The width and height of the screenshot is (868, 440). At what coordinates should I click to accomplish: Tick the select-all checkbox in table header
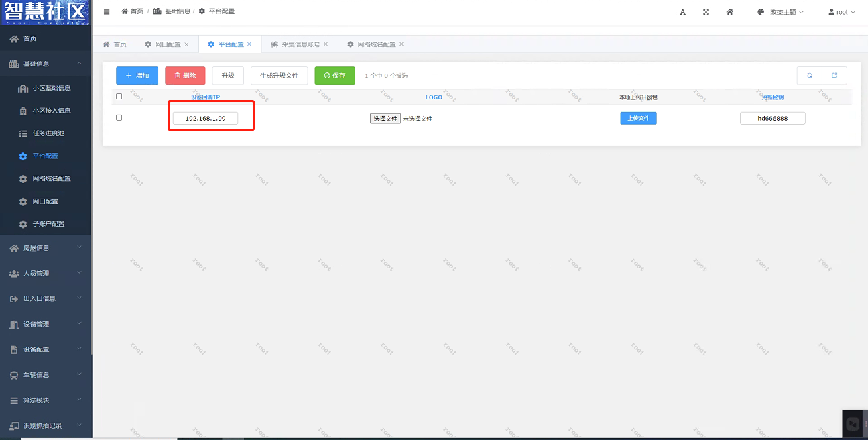click(119, 97)
